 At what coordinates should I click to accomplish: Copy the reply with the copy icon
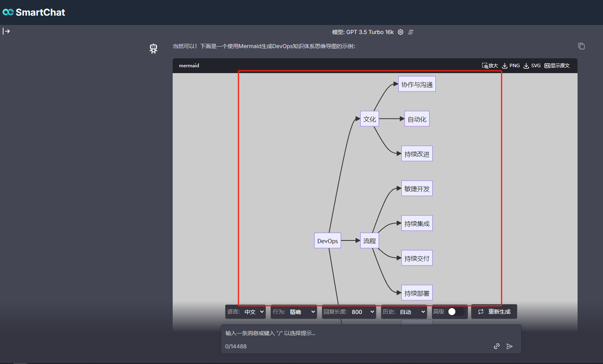click(581, 46)
